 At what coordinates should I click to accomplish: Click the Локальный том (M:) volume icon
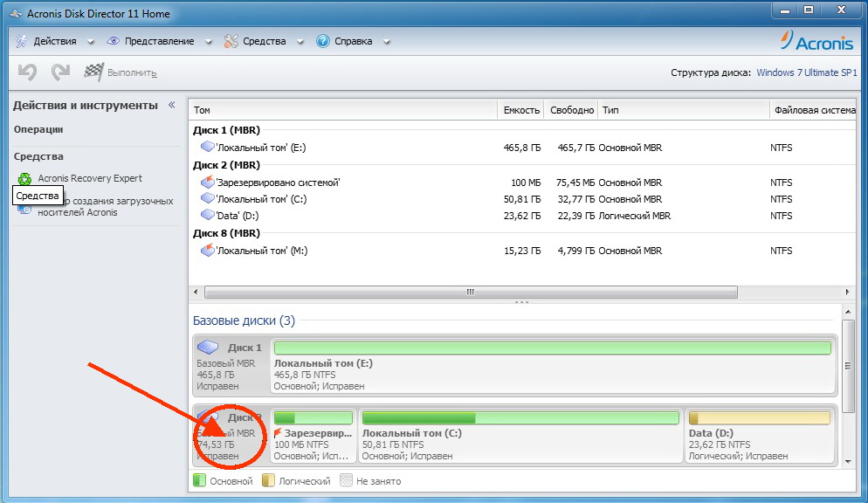207,251
